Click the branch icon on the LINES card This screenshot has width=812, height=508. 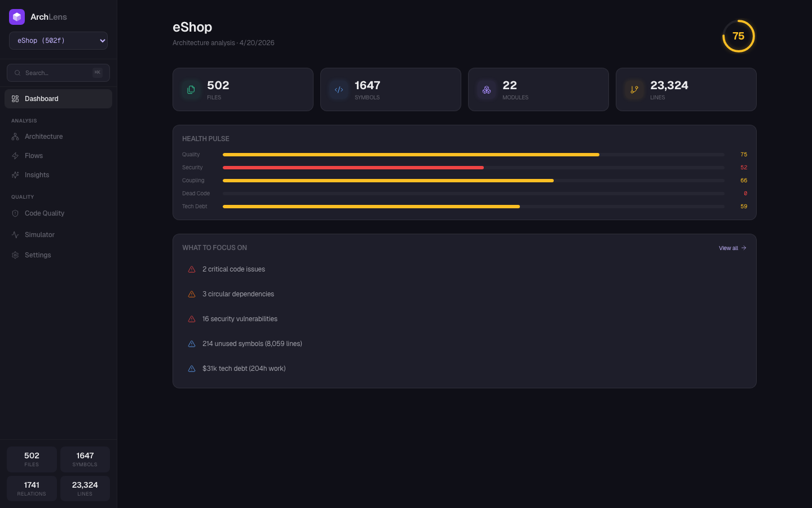tap(634, 89)
